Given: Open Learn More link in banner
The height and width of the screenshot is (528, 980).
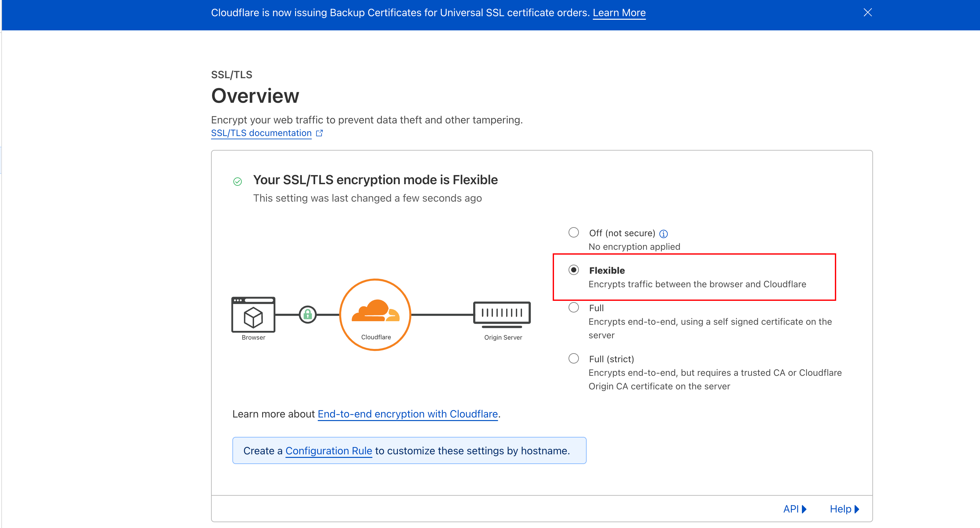Looking at the screenshot, I should (619, 13).
